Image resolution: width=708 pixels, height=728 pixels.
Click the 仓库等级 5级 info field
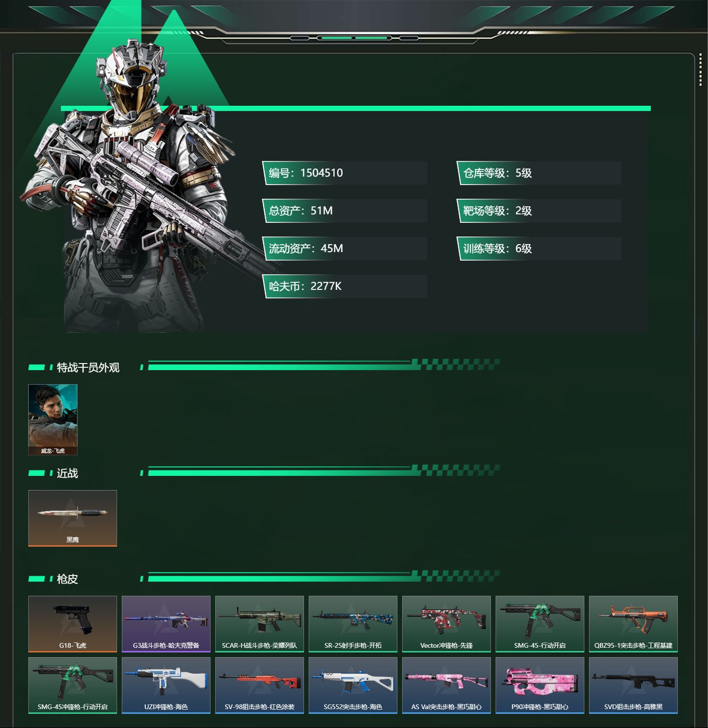coord(539,173)
